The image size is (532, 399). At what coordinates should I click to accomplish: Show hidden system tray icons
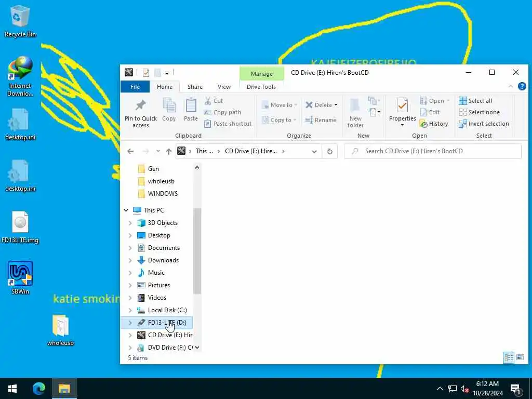440,389
